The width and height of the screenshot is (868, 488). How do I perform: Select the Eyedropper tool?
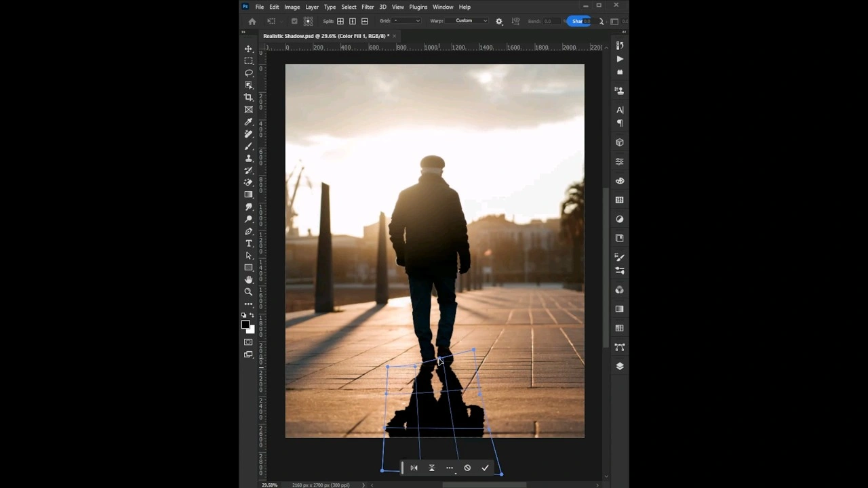pyautogui.click(x=248, y=122)
